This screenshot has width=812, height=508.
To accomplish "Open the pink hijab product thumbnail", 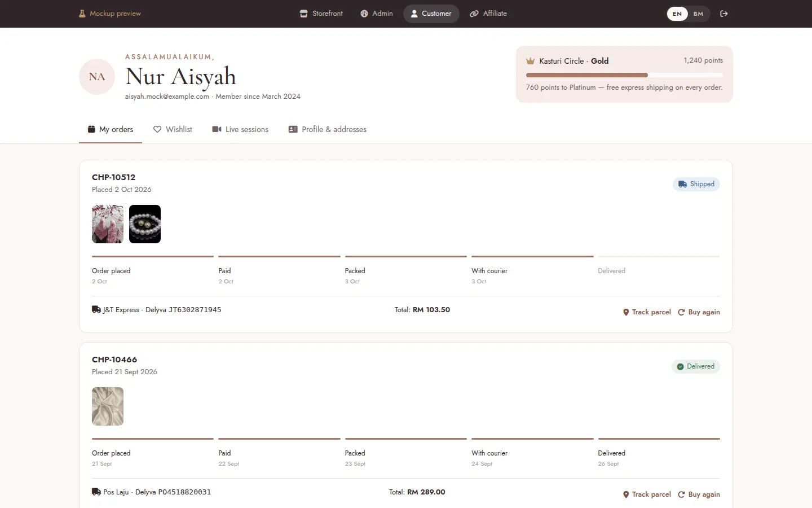I will tap(108, 224).
